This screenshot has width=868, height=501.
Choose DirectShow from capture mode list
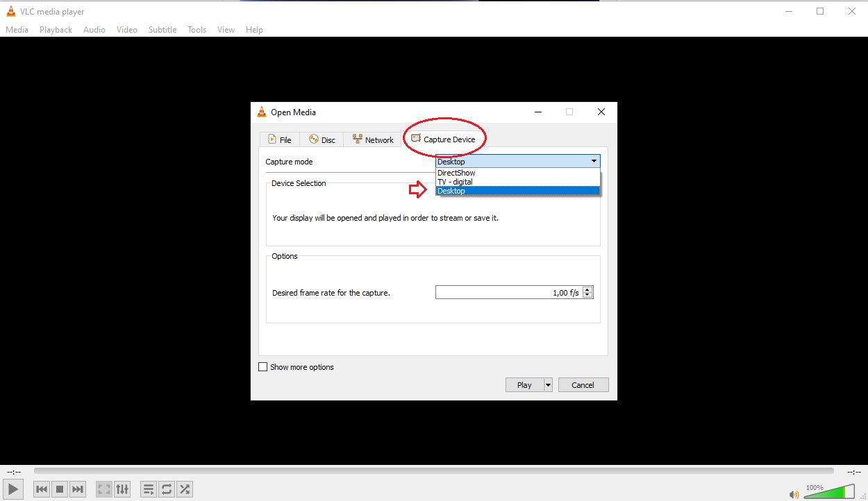pyautogui.click(x=517, y=173)
